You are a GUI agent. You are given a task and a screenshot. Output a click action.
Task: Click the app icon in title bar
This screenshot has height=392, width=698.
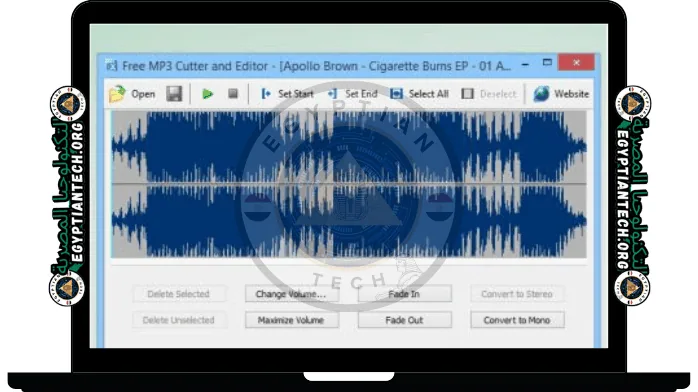coord(111,66)
